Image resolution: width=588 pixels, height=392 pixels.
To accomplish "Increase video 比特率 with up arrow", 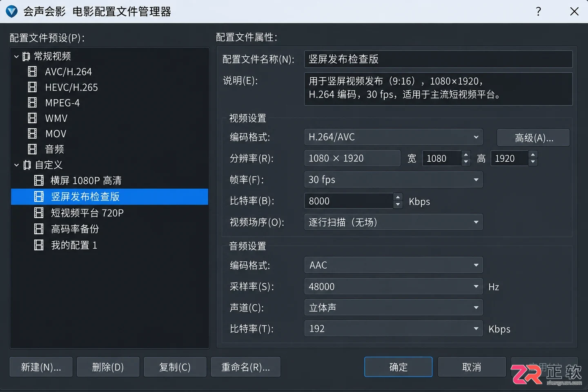I will (398, 197).
